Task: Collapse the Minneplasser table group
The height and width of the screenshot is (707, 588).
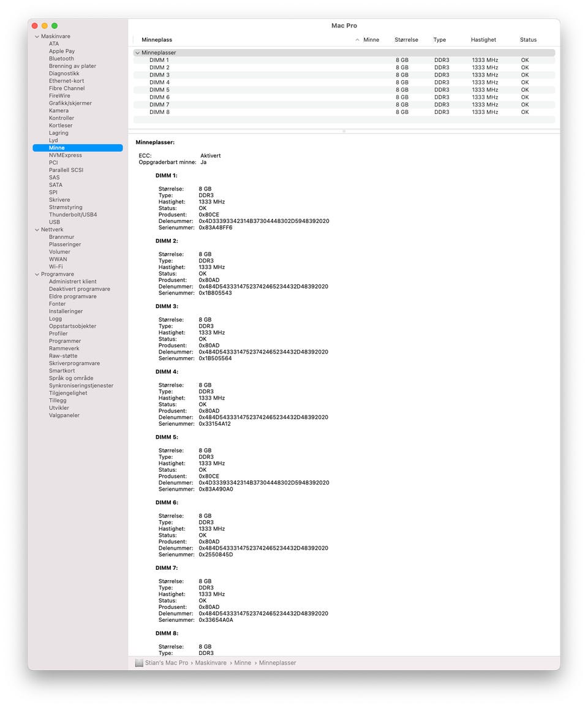Action: click(138, 53)
